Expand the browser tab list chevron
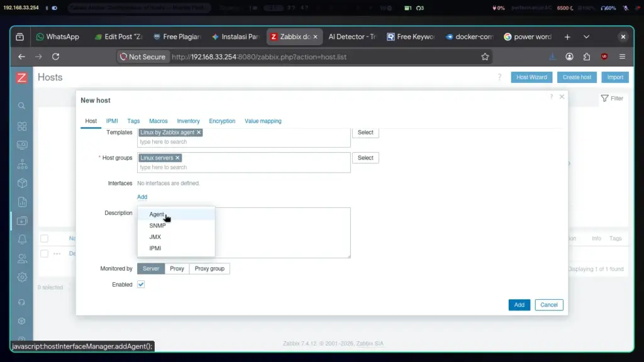The image size is (644, 362). pos(586,37)
